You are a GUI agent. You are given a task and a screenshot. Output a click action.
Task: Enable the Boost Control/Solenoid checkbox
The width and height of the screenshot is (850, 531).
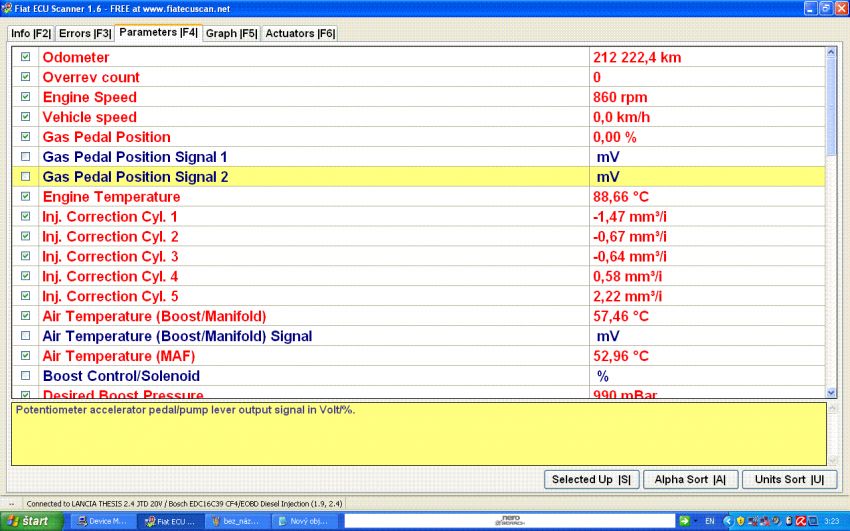click(25, 375)
